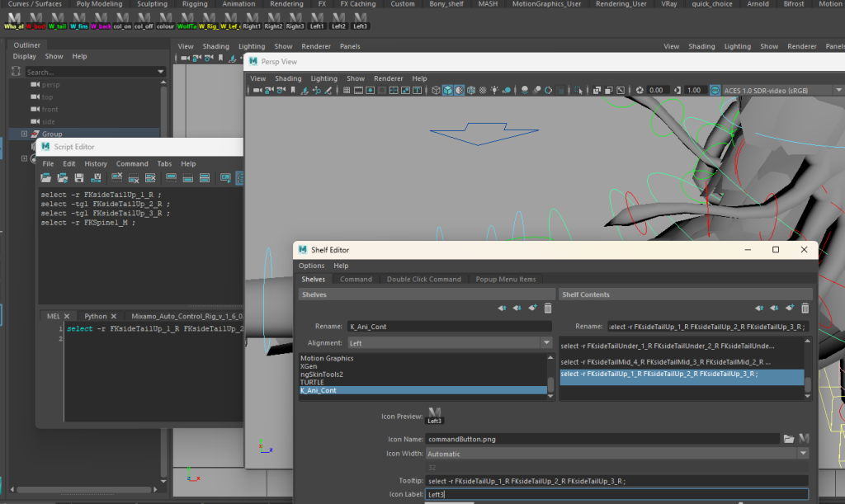Toggle wireframe shading in Persp View toolbar
Viewport: 845px width, 504px height.
pos(436,91)
